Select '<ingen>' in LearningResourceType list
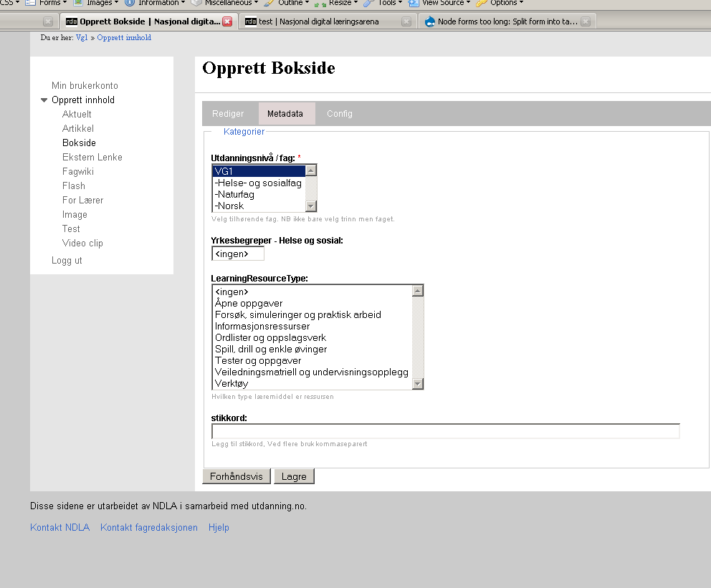Image resolution: width=711 pixels, height=588 pixels. pyautogui.click(x=312, y=291)
